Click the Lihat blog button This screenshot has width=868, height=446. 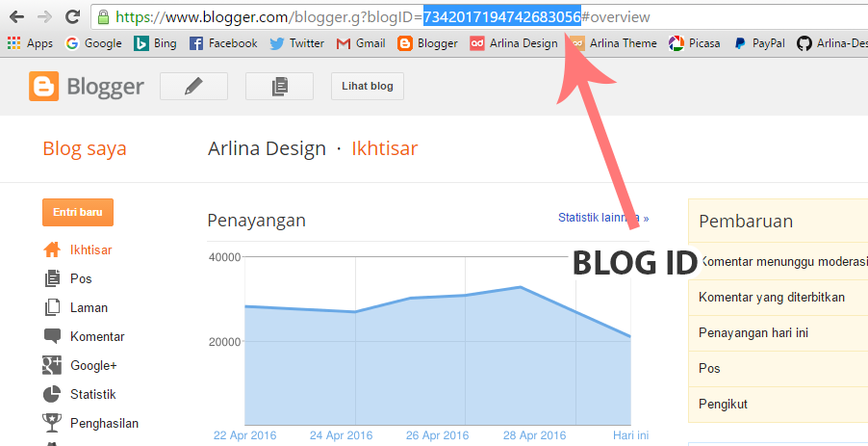(368, 87)
